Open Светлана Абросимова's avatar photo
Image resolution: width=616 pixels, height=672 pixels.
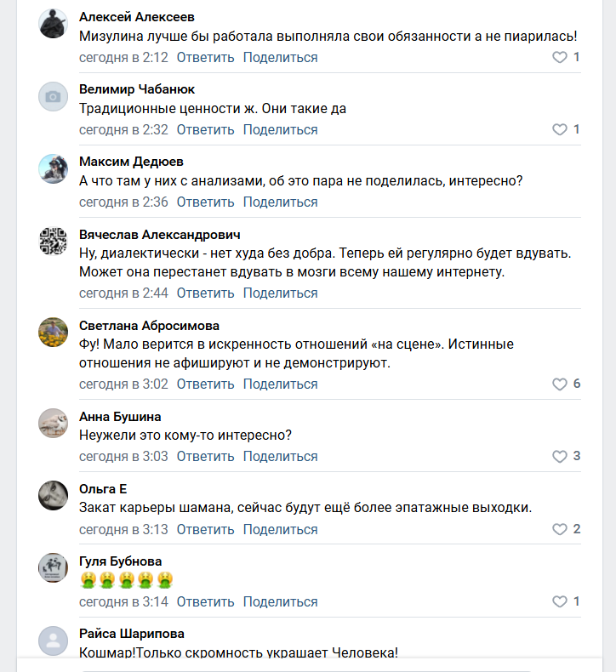[53, 333]
